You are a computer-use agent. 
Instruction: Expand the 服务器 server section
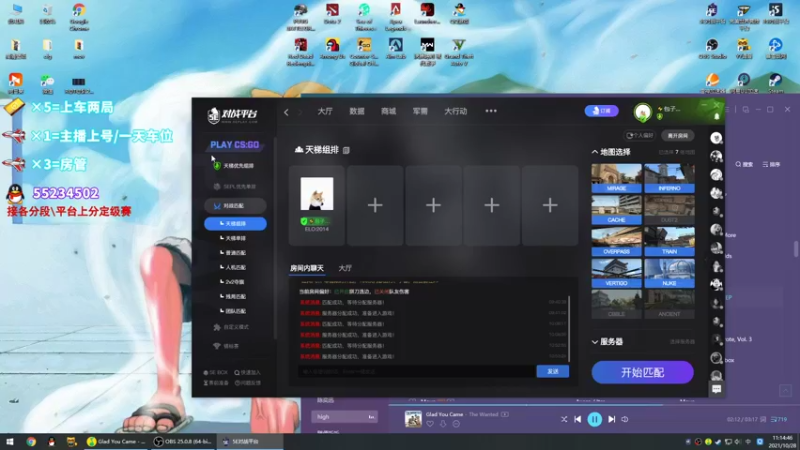pos(595,342)
